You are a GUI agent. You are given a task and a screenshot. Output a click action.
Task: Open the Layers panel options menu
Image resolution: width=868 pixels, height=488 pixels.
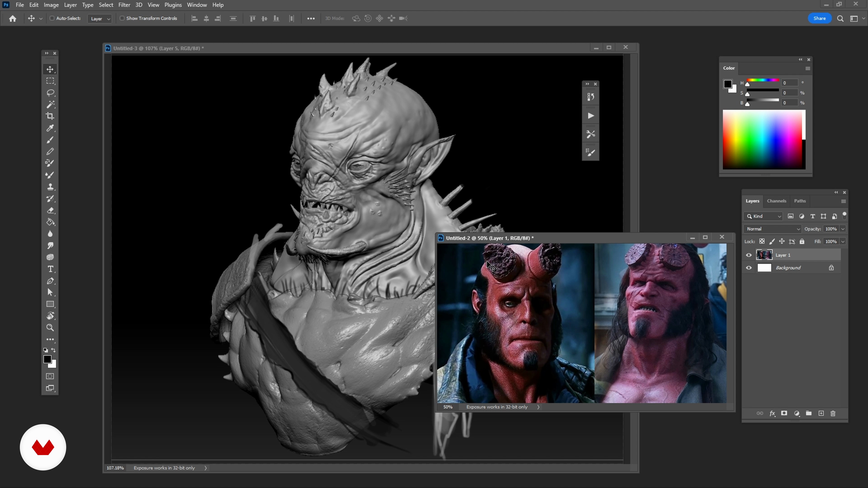(843, 201)
